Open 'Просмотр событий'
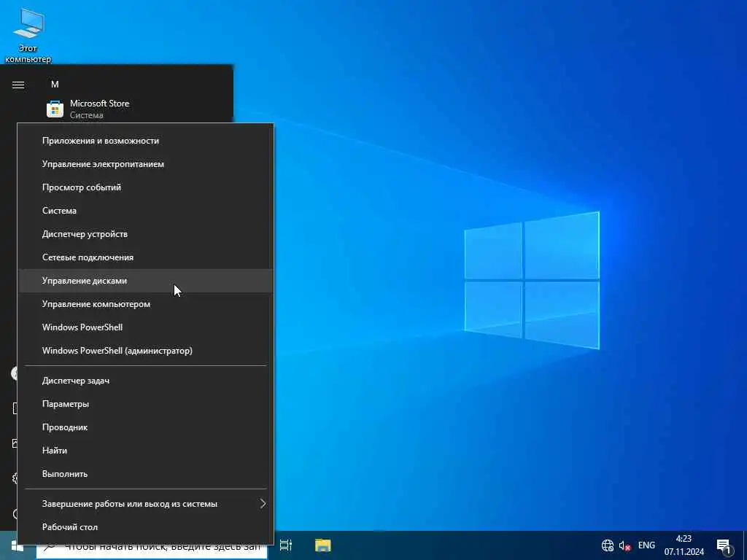Screen dimensions: 747x560 coord(145,187)
